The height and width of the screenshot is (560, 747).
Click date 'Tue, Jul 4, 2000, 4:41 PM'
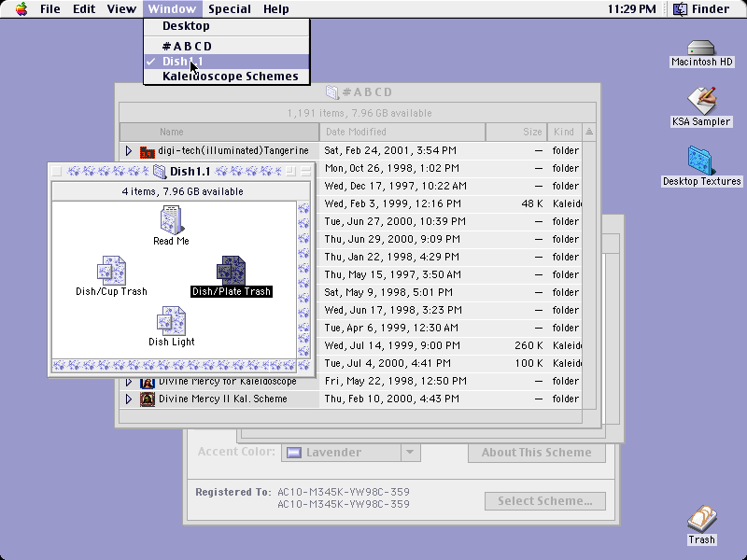pyautogui.click(x=388, y=363)
